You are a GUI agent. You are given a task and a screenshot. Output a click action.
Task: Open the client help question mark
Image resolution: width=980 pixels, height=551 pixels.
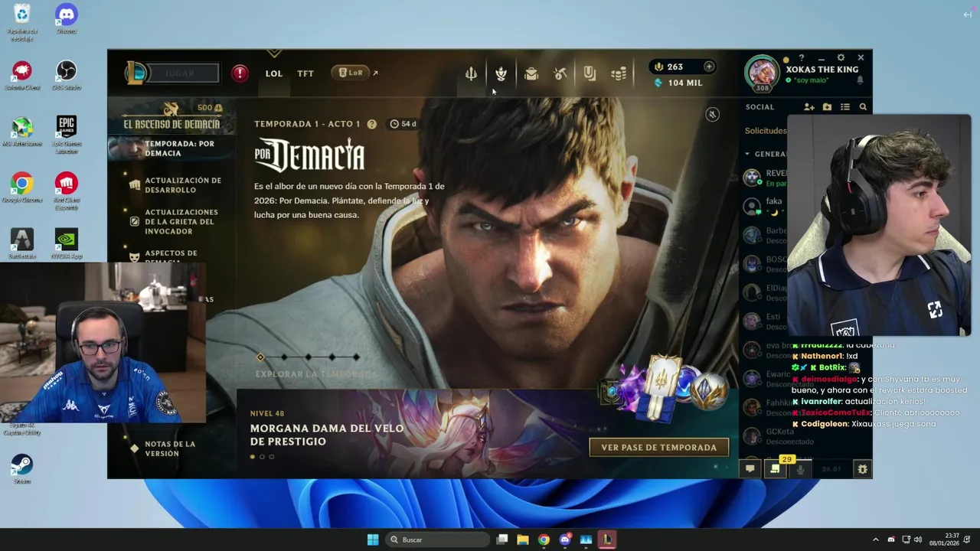pos(802,58)
